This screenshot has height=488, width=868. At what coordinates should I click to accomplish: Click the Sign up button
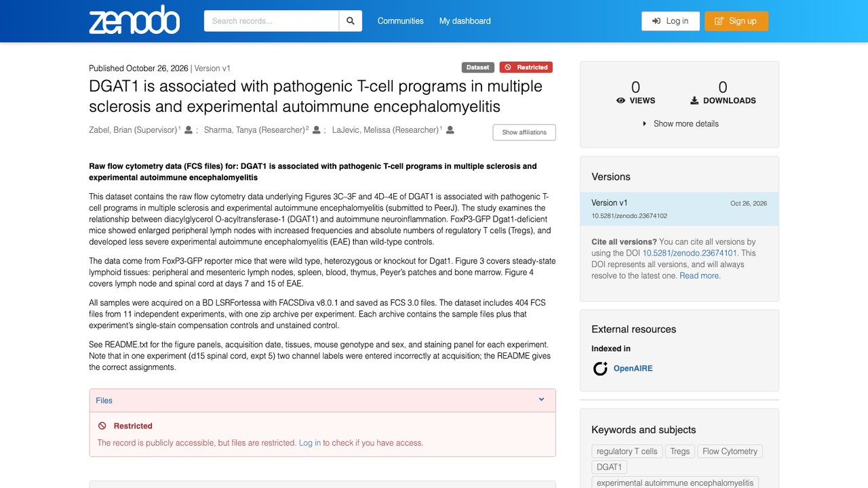[736, 21]
